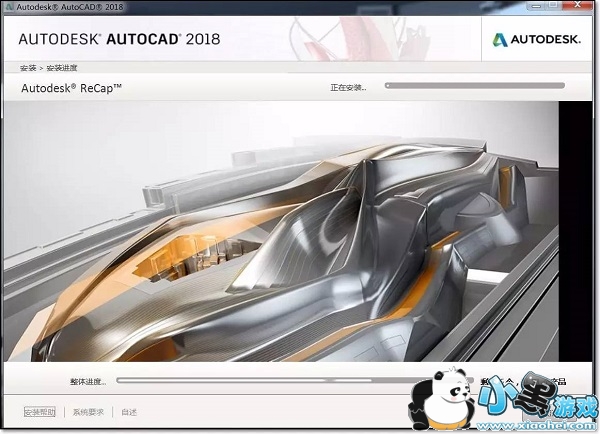Open the 自述 readme link
Viewport: 600px width, 434px height.
[129, 412]
